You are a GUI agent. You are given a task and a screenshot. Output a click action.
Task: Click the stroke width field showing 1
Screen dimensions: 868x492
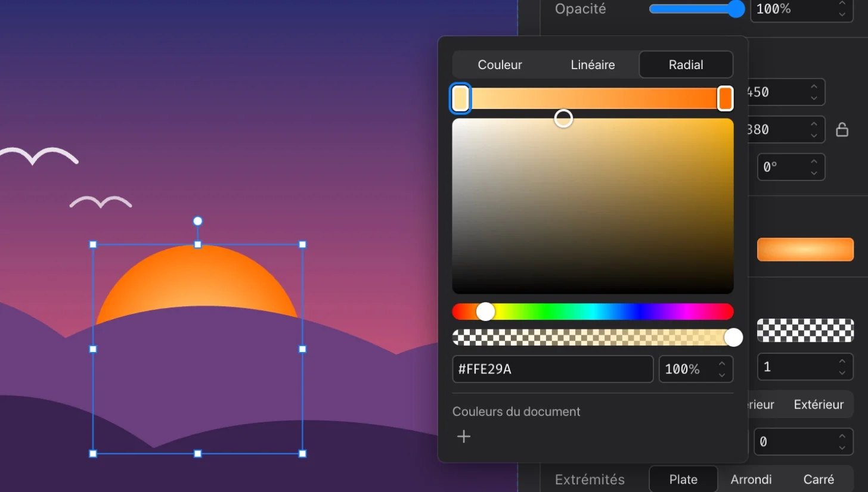coord(805,367)
